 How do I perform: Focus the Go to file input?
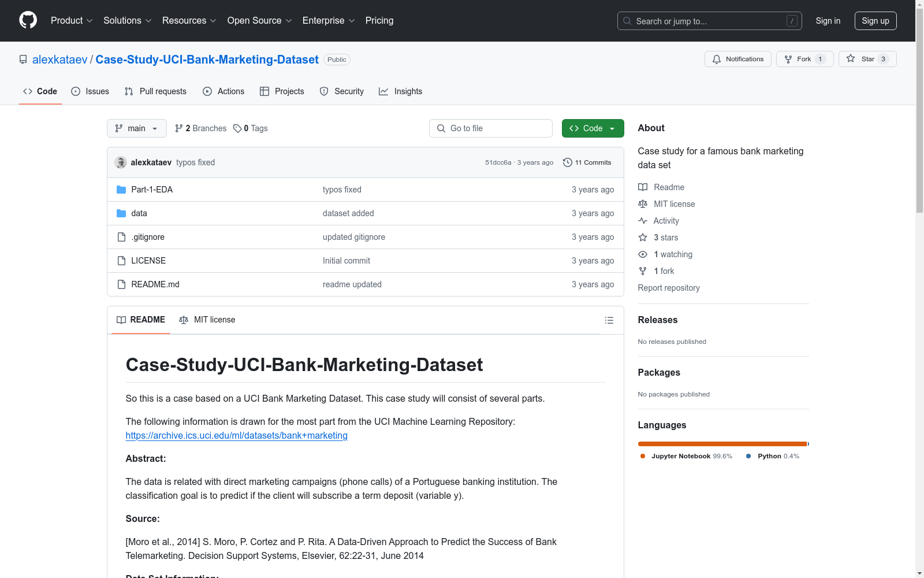tap(491, 128)
